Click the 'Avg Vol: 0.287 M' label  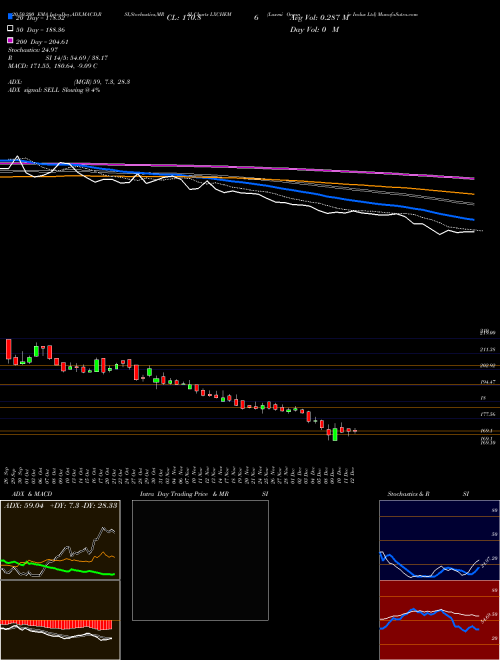tap(320, 18)
